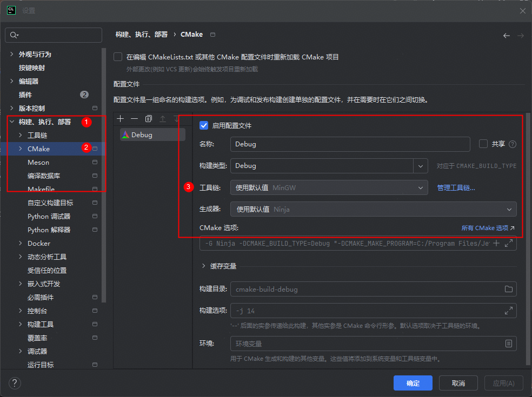Image resolution: width=532 pixels, height=397 pixels.
Task: Click the settings search field
Action: [54, 35]
